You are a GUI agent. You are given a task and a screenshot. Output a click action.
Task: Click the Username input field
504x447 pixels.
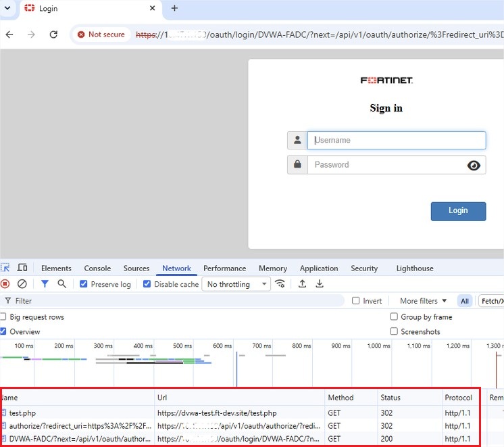coord(397,140)
